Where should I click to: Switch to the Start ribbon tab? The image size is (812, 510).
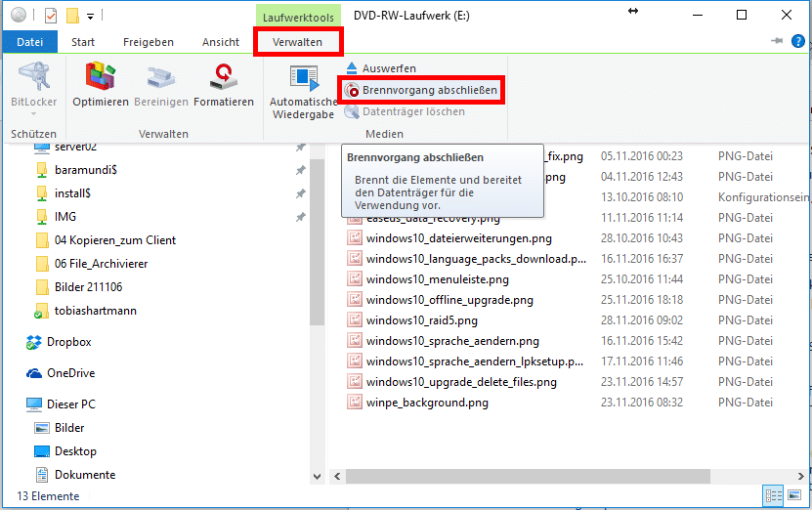click(x=83, y=42)
